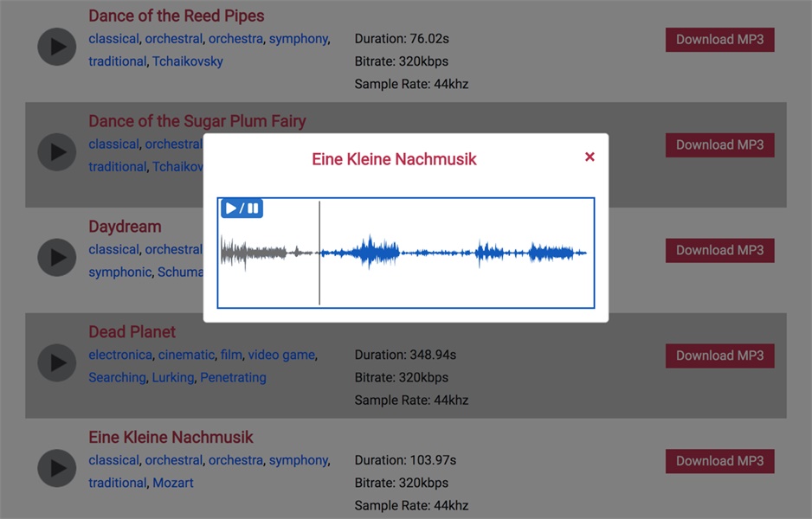Open the Dead Planet title link
Viewport: 812px width, 519px height.
click(x=132, y=332)
